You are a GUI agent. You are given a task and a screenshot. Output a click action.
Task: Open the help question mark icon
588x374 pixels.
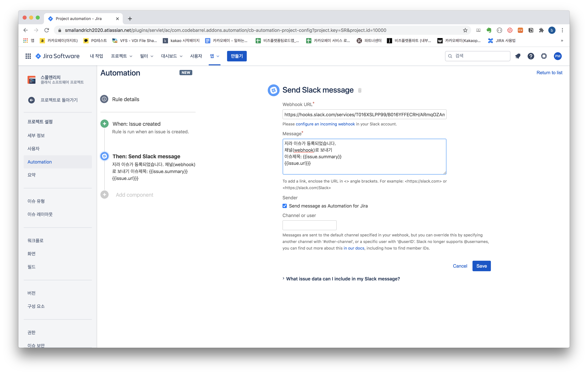[x=531, y=56]
